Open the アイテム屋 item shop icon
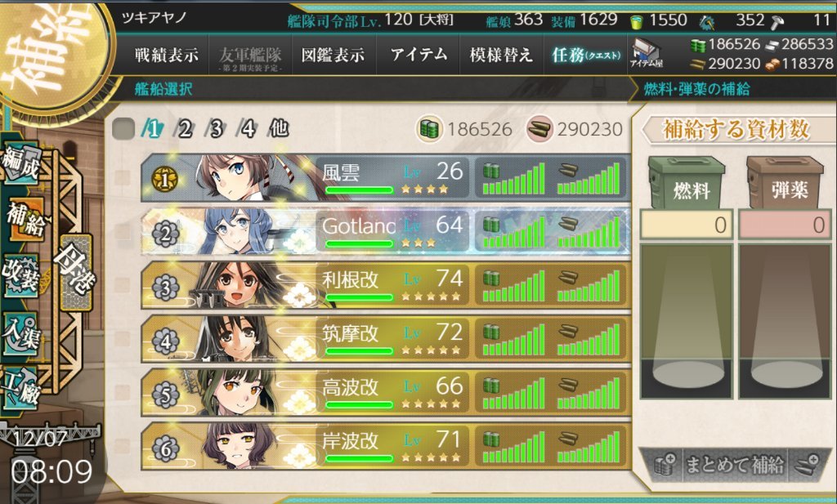 [646, 53]
